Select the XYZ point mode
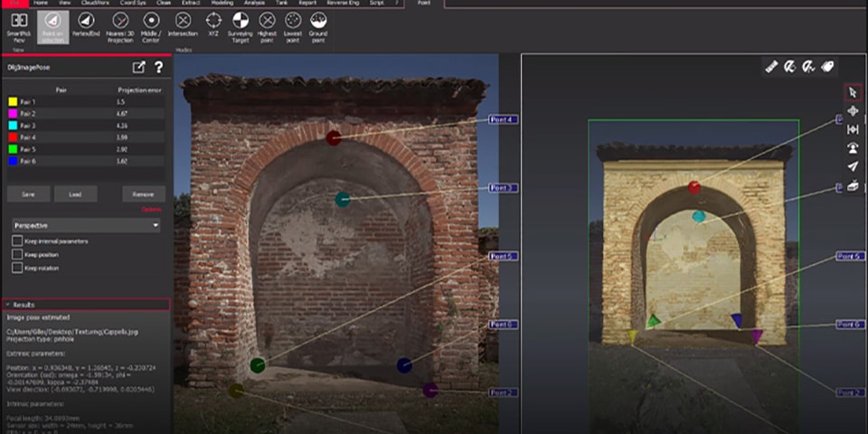Viewport: 868px width, 434px height. (213, 25)
